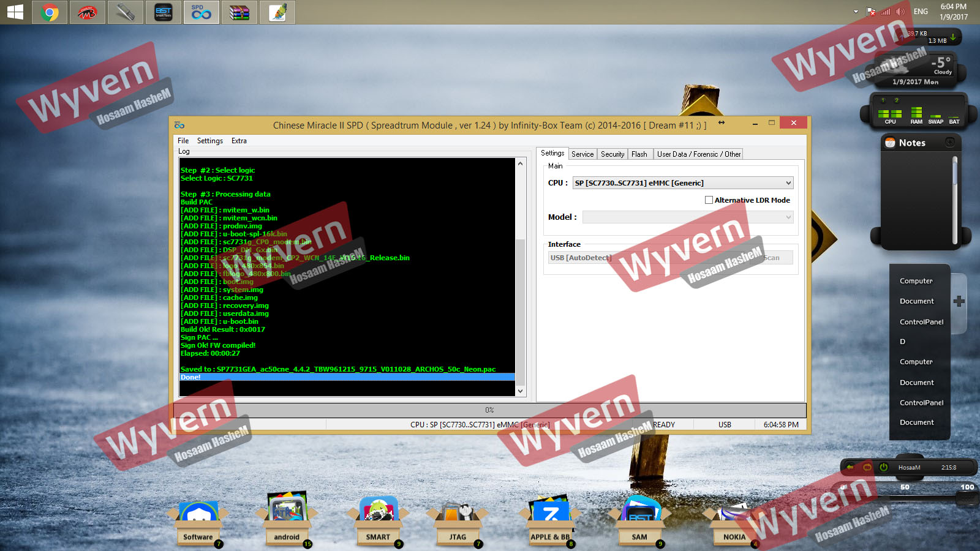Click the log scrollbar down arrow
Viewport: 980px width, 551px height.
coord(521,391)
